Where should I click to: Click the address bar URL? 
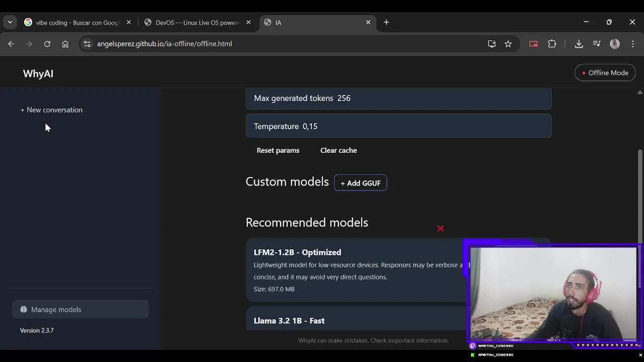click(x=165, y=44)
